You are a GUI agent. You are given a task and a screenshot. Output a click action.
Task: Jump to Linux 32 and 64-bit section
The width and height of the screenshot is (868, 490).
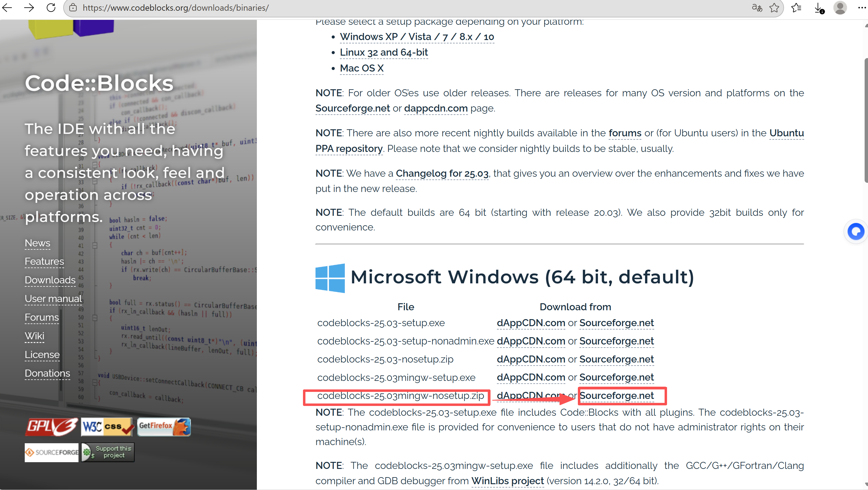click(x=384, y=52)
